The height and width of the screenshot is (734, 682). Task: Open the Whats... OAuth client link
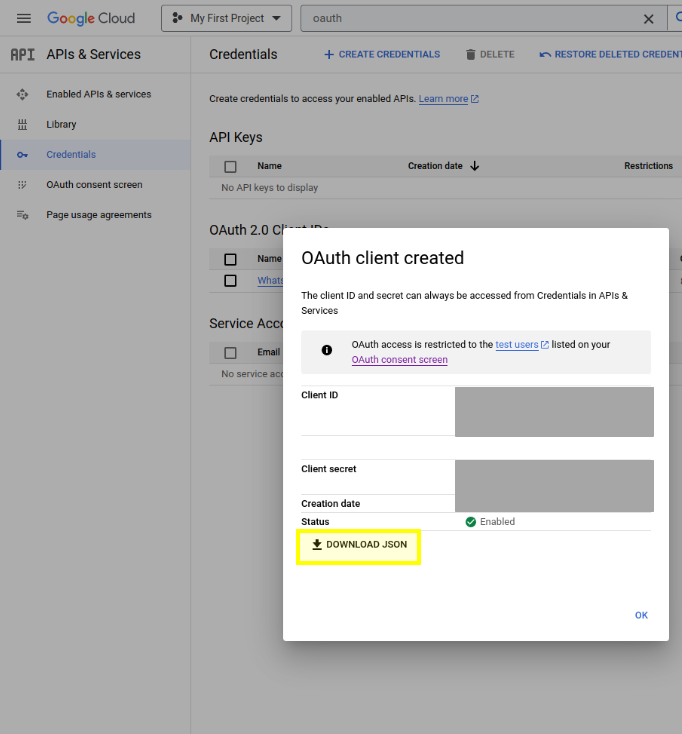270,280
